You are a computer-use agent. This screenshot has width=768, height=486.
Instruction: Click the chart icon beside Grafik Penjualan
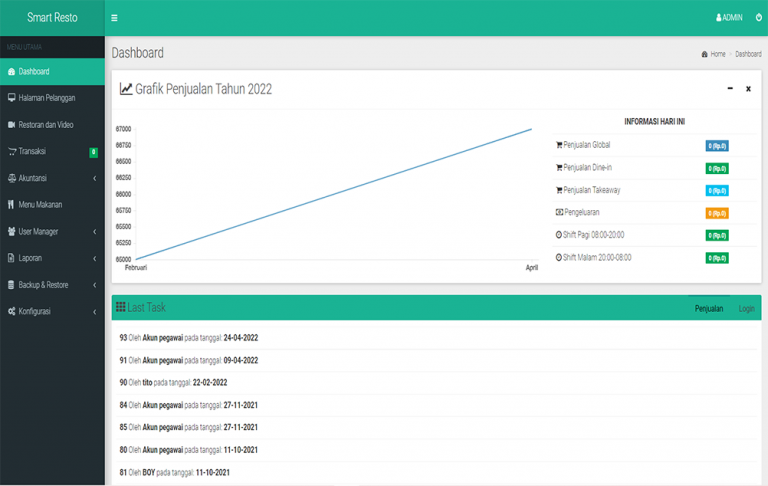126,89
